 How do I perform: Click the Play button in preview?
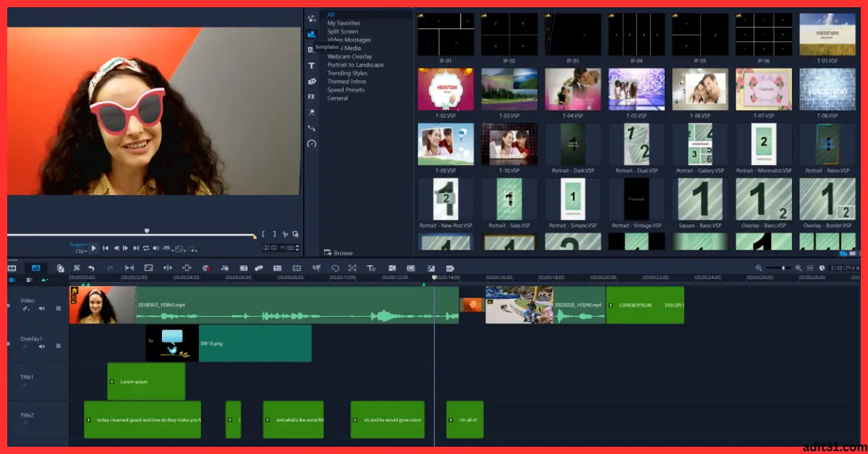click(93, 248)
